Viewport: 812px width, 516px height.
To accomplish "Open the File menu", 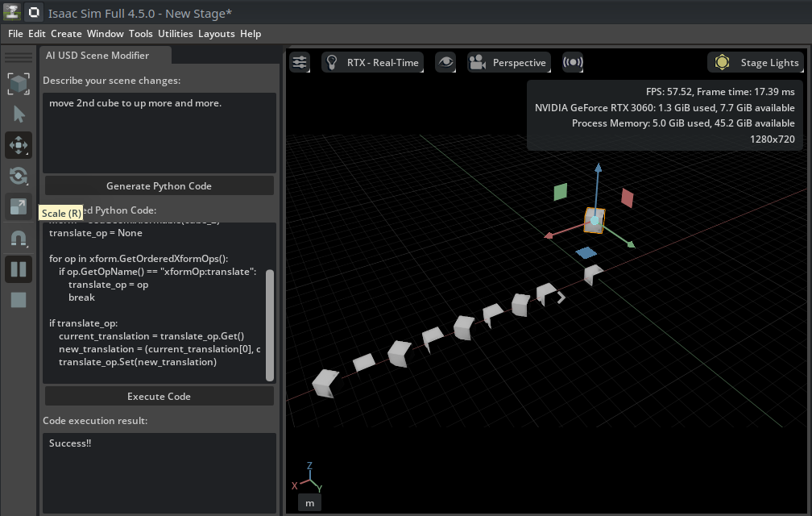I will pyautogui.click(x=15, y=34).
